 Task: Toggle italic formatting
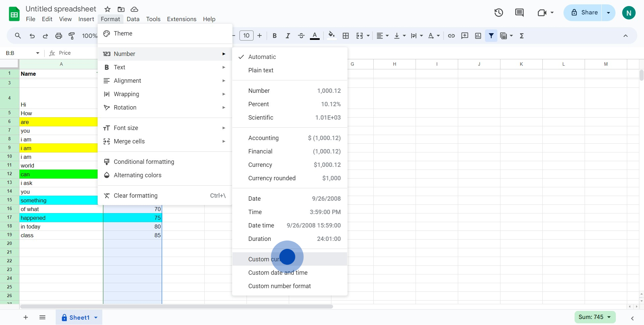[x=288, y=36]
